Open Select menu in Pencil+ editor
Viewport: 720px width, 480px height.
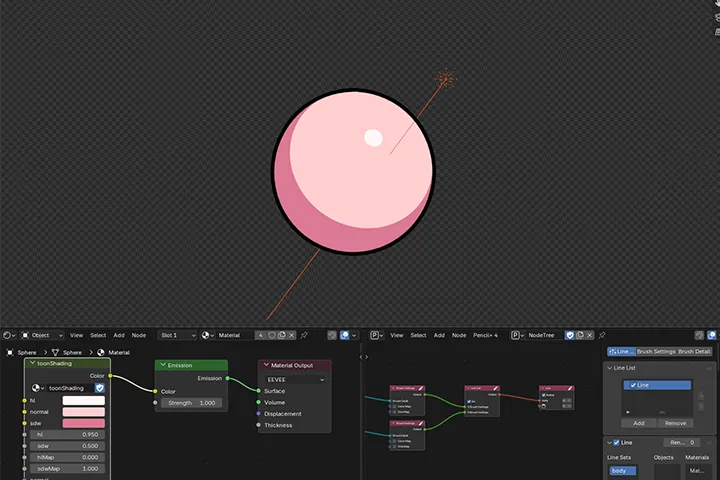(x=418, y=335)
